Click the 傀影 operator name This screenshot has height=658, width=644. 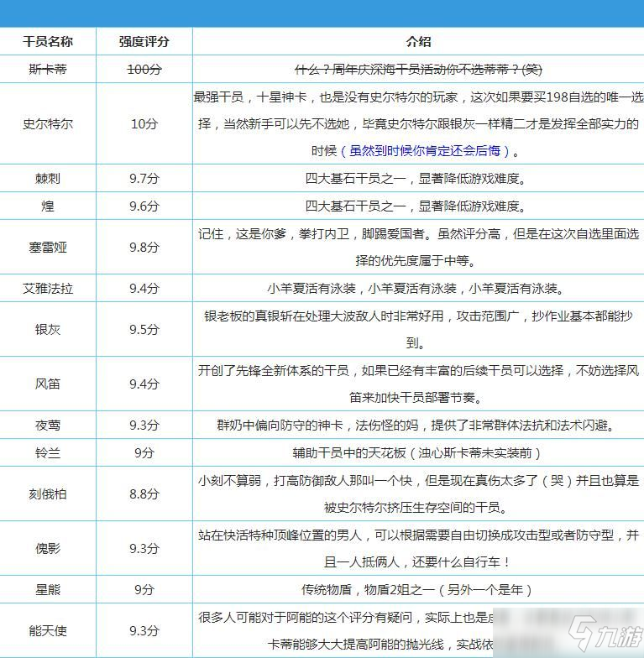point(48,549)
